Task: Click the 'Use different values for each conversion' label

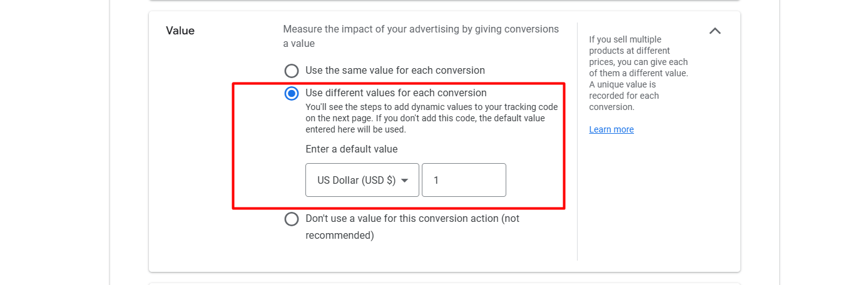Action: point(396,93)
